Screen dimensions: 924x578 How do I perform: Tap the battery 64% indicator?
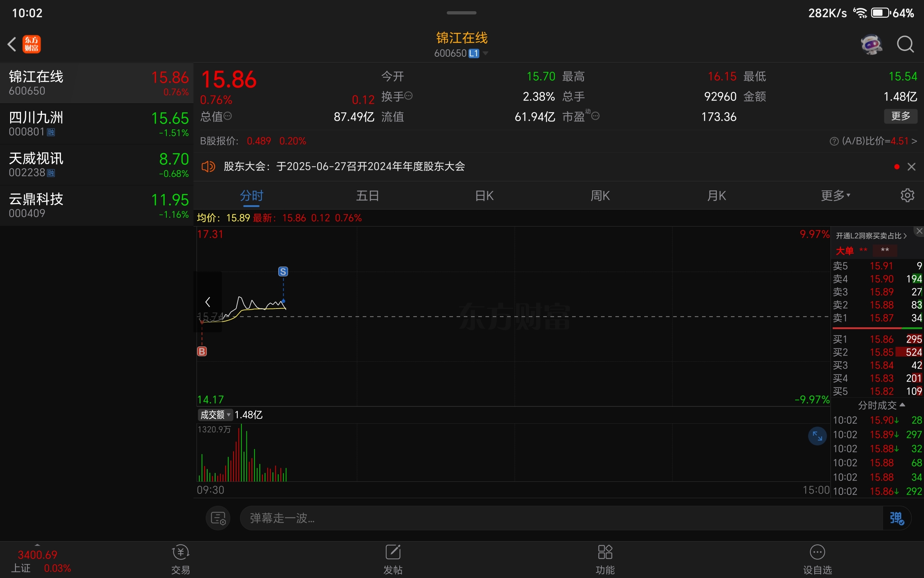click(893, 13)
